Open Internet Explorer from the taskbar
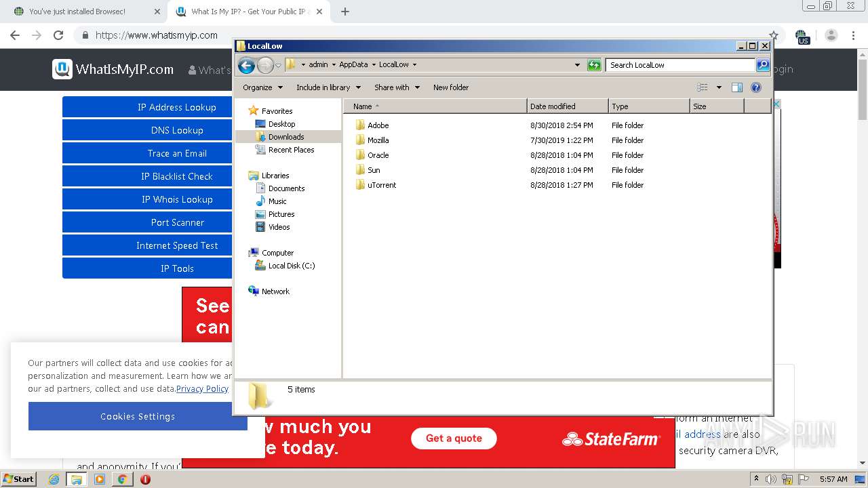The image size is (868, 488). click(x=54, y=479)
